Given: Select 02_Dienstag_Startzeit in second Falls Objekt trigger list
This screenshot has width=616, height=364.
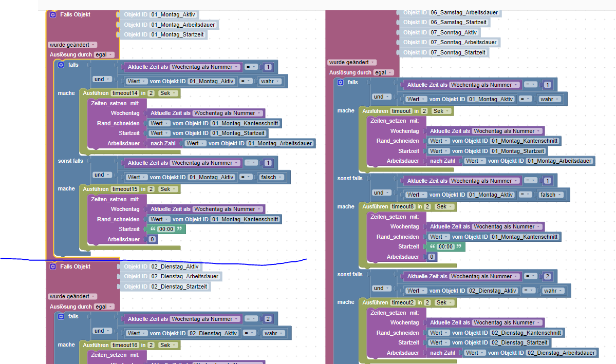Looking at the screenshot, I should [179, 286].
